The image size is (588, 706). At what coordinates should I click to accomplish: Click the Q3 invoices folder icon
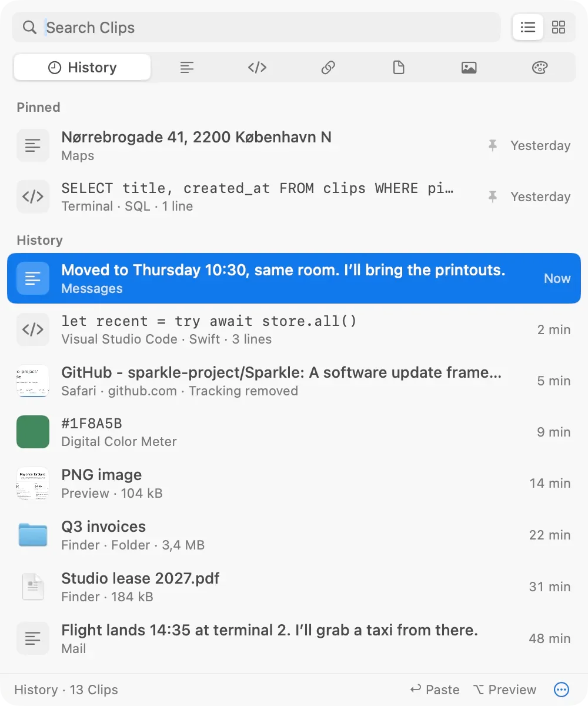coord(33,535)
